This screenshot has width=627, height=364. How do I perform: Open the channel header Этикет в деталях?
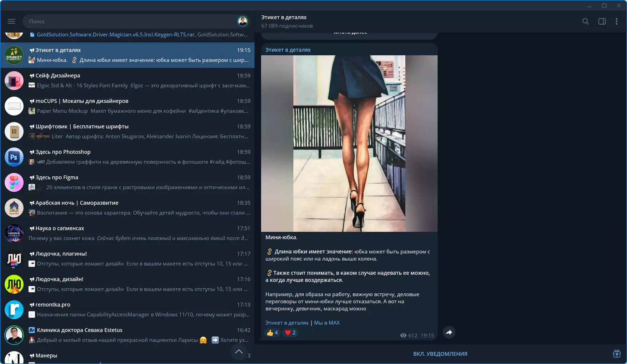[284, 17]
